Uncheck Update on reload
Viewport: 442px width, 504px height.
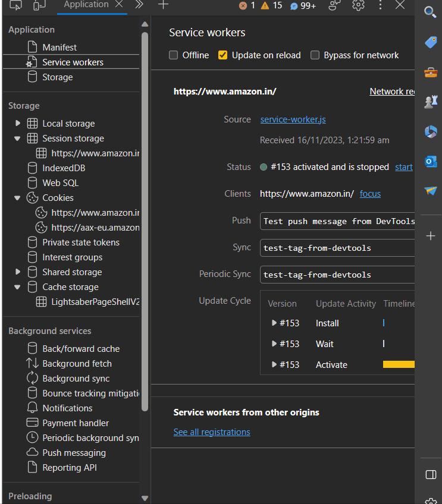pos(223,55)
